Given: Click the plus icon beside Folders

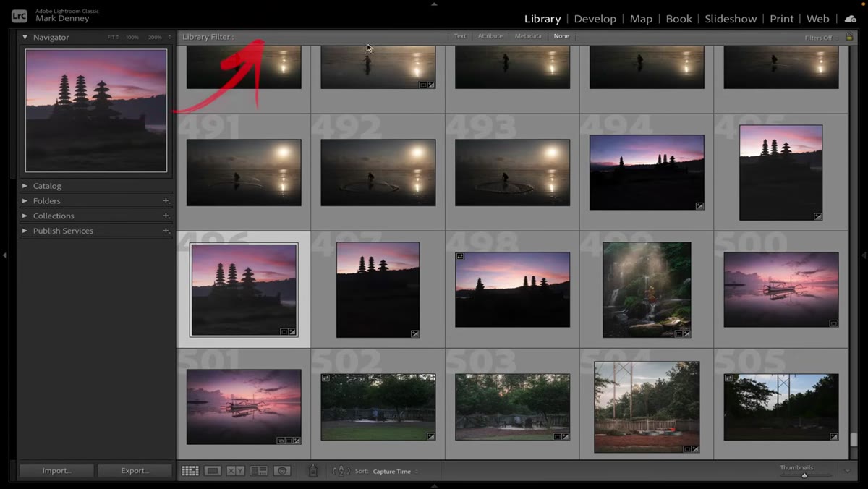Looking at the screenshot, I should (166, 200).
